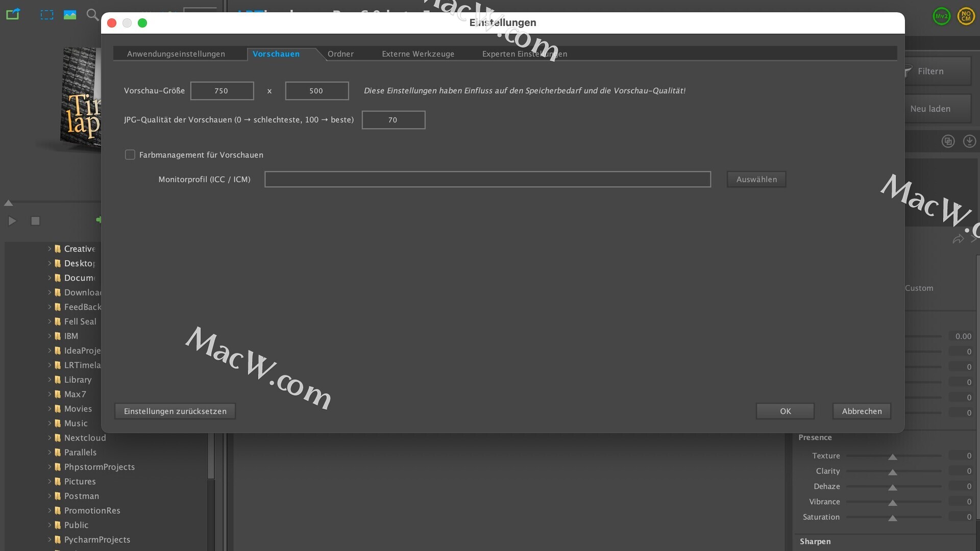Select the Vorschauen tab
The image size is (980, 551).
click(276, 54)
